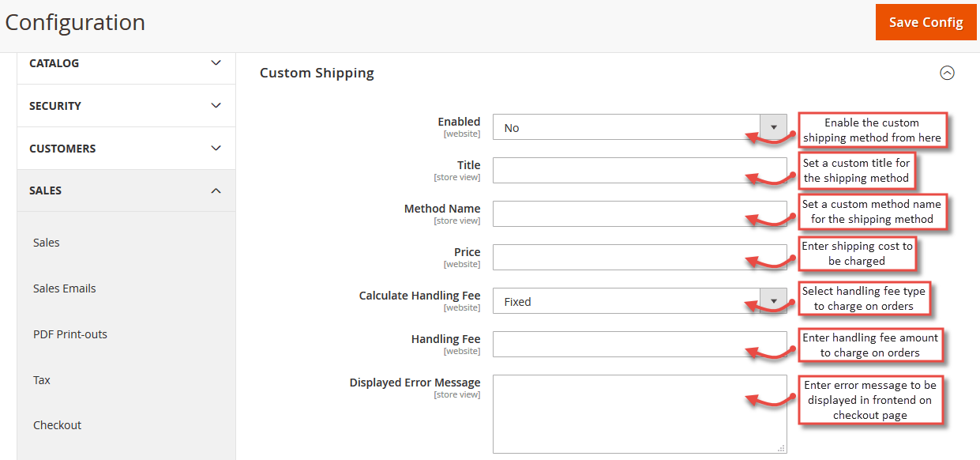
Task: Open Sales Emails settings
Action: click(x=65, y=288)
